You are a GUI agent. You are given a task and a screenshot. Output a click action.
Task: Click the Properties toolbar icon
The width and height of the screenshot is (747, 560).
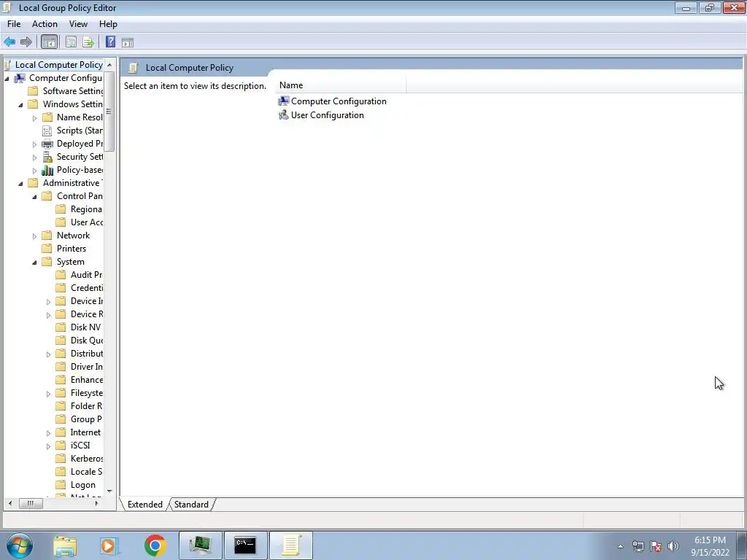click(71, 42)
